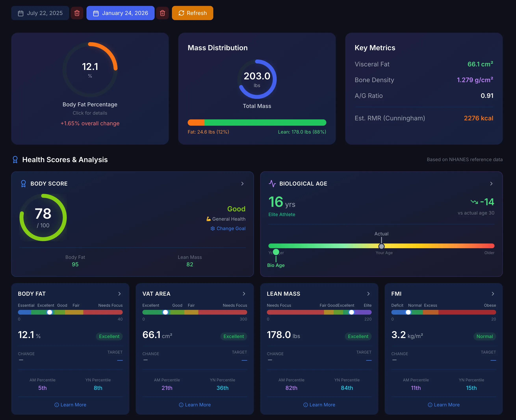Open the VAT Area detail chevron
Viewport: 516px width, 420px height.
[x=244, y=294]
